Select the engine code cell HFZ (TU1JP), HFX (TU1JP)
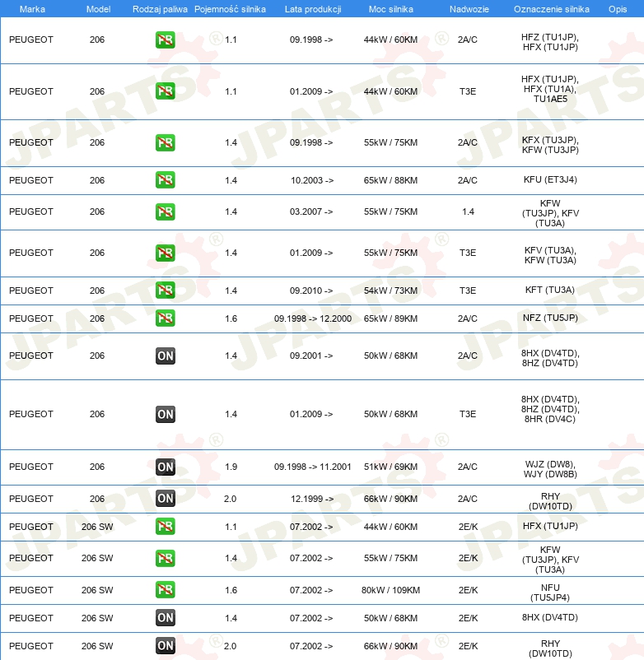 [550, 42]
